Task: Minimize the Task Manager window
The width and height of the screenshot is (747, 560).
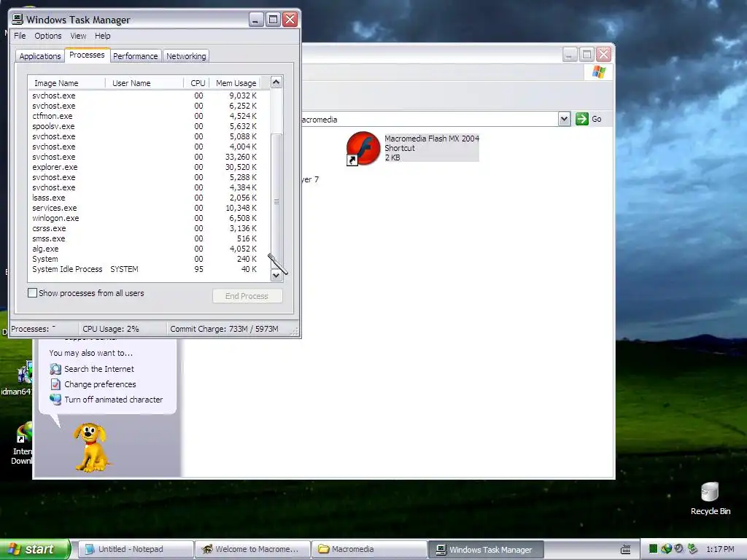Action: [256, 20]
